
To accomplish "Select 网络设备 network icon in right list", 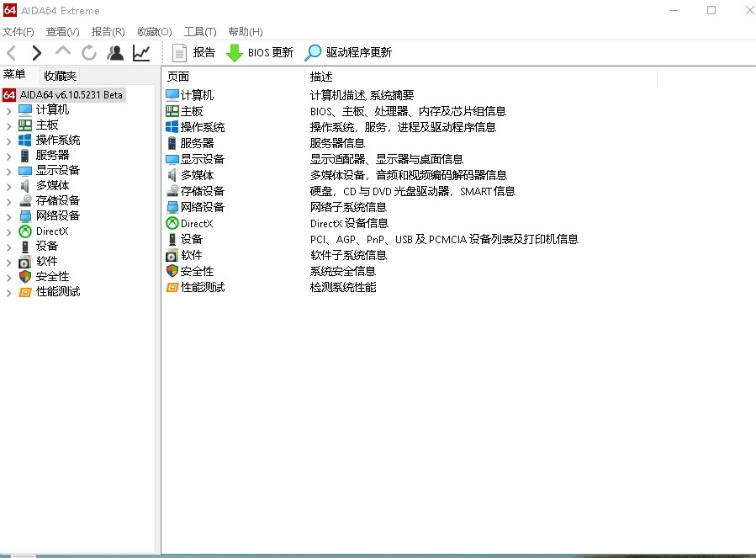I will click(172, 207).
